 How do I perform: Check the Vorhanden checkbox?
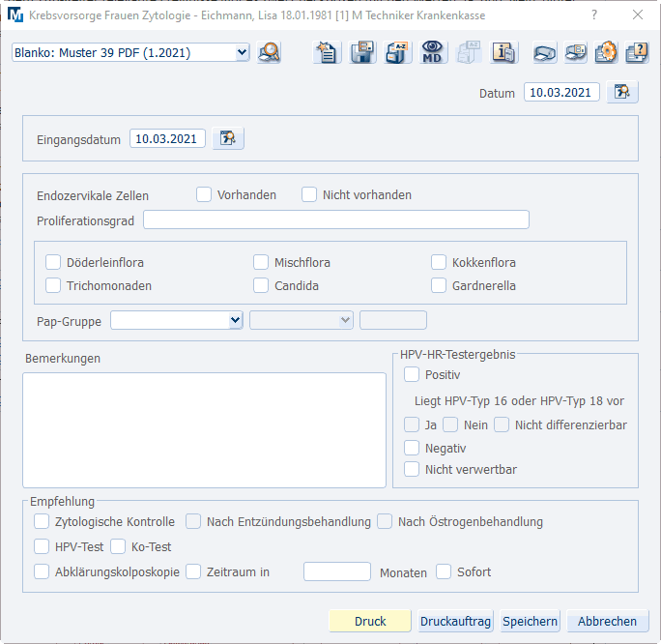coord(204,194)
